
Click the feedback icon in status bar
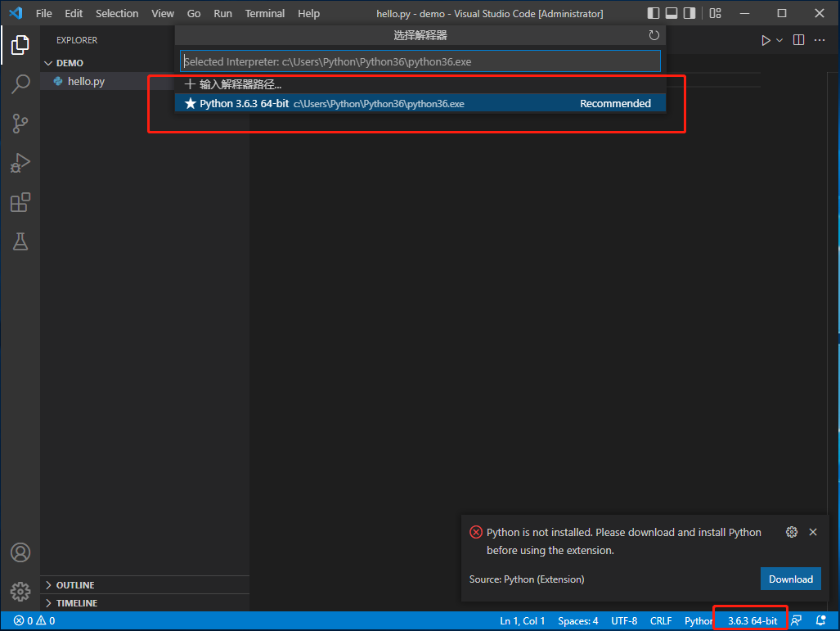(x=796, y=621)
